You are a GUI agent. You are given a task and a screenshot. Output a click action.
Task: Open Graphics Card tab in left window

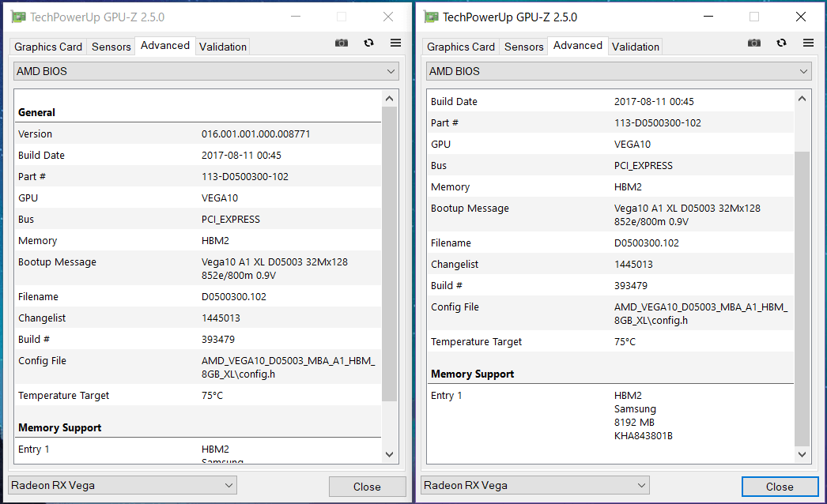point(48,47)
